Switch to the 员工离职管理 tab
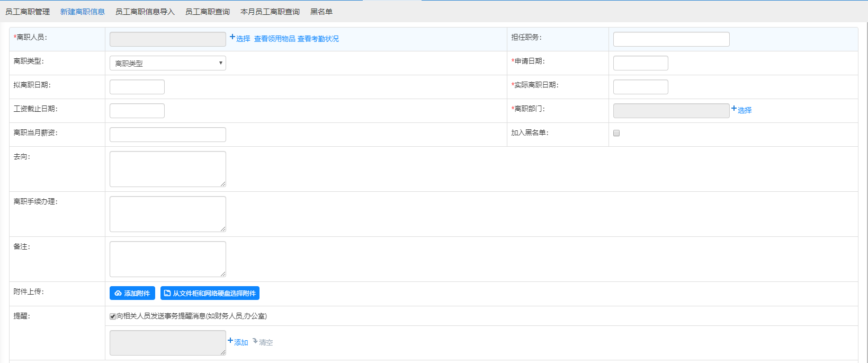868x363 pixels. (28, 12)
